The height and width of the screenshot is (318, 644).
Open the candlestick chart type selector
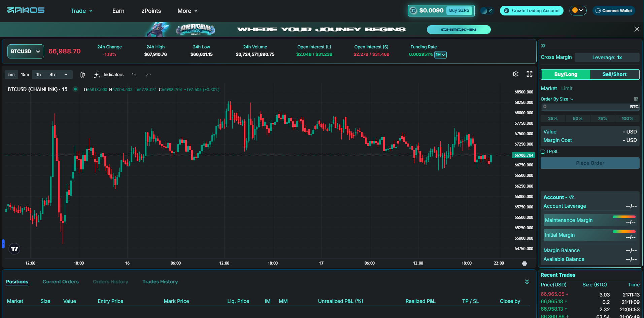(x=82, y=75)
